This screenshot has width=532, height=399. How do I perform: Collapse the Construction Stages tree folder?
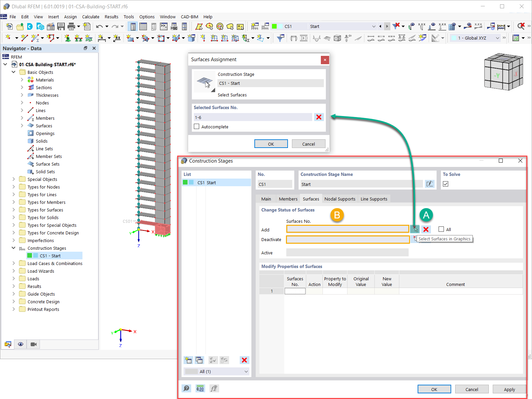pyautogui.click(x=14, y=248)
